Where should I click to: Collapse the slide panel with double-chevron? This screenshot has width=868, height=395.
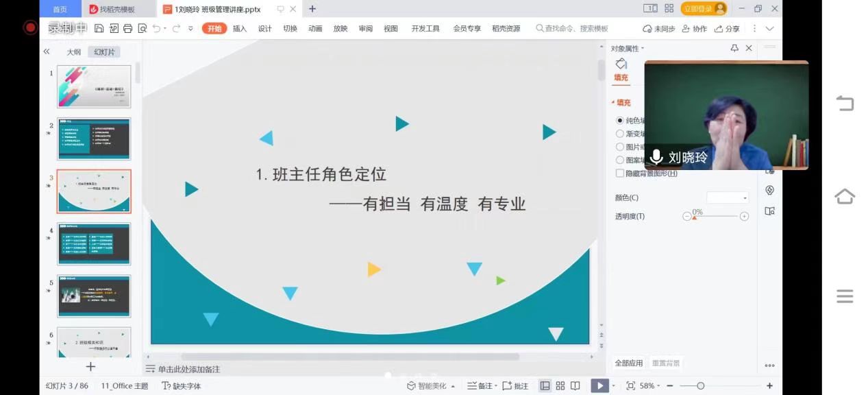click(47, 52)
